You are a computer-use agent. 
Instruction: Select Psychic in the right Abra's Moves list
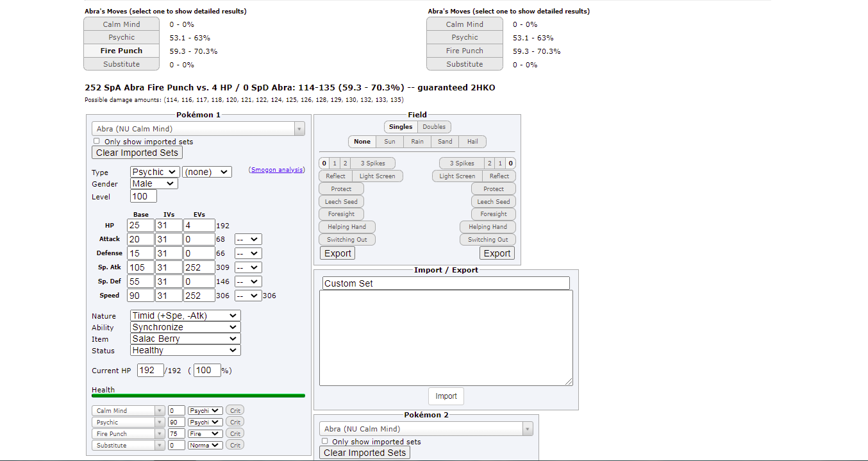pos(464,38)
